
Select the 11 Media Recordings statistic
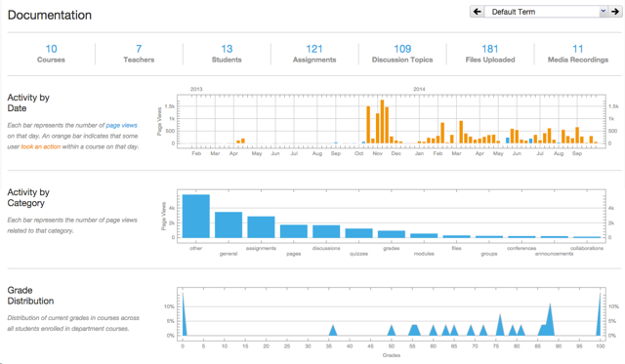578,54
